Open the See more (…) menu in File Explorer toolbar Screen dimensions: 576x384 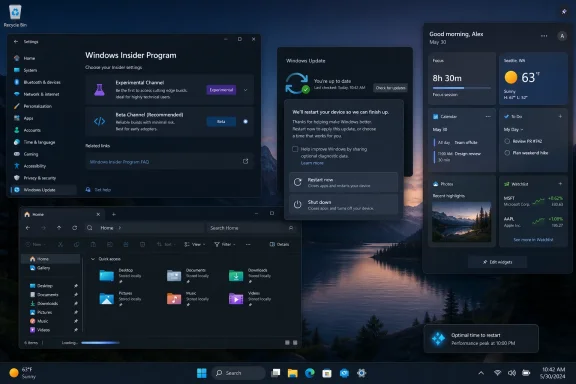click(248, 244)
